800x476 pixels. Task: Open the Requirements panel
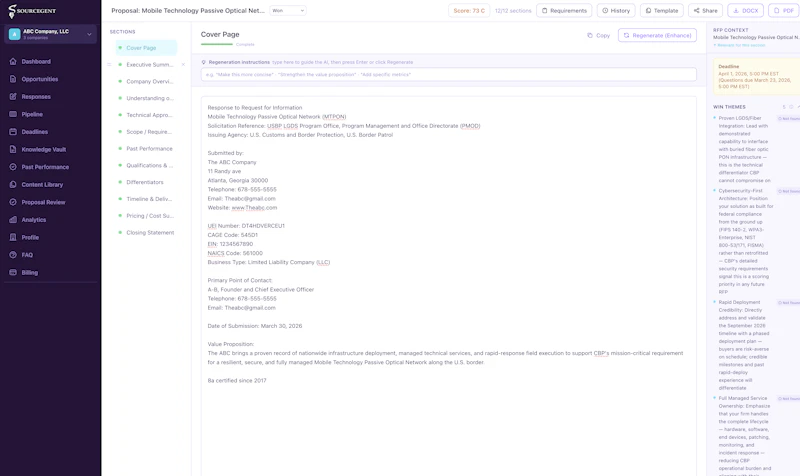[x=564, y=11]
